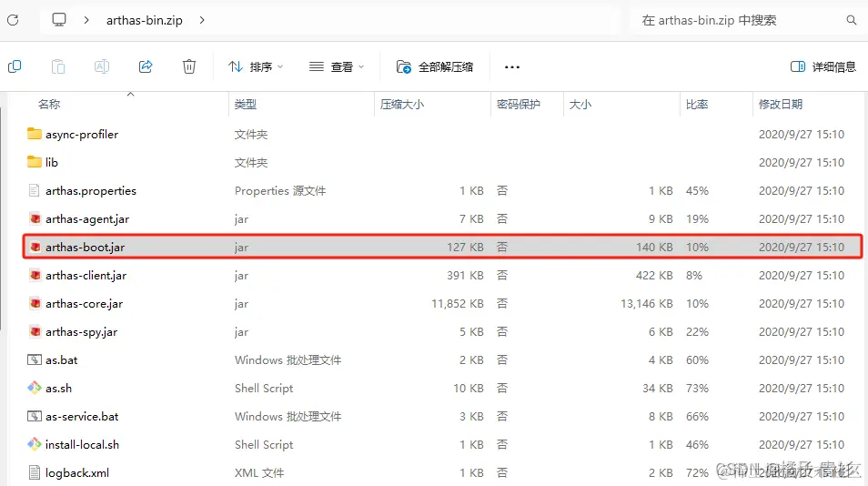Click file name arthas-boot.jar
The height and width of the screenshot is (486, 868).
(x=86, y=248)
